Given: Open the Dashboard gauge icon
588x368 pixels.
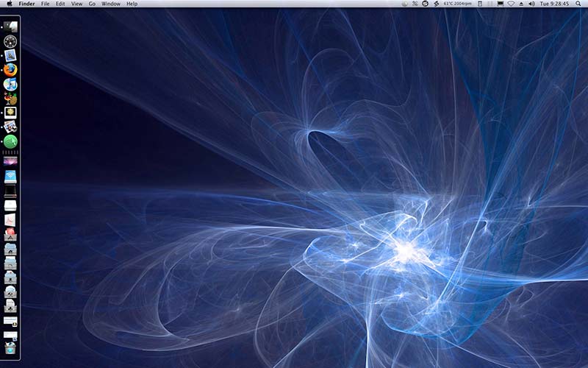Looking at the screenshot, I should [x=10, y=41].
